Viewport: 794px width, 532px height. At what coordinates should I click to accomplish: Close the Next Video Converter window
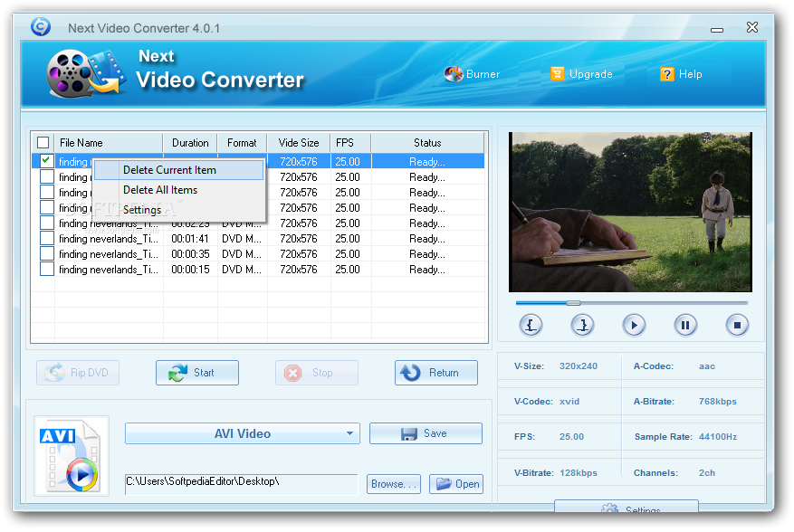pos(752,27)
